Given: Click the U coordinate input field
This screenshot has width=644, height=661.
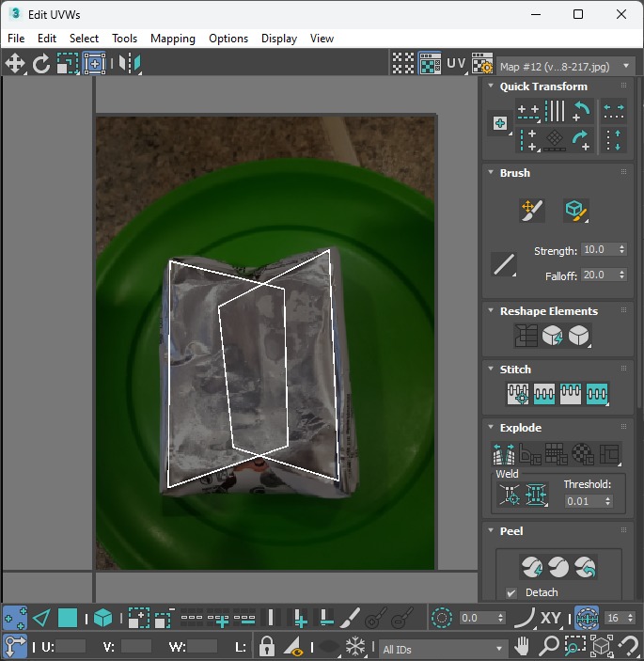Looking at the screenshot, I should [70, 646].
